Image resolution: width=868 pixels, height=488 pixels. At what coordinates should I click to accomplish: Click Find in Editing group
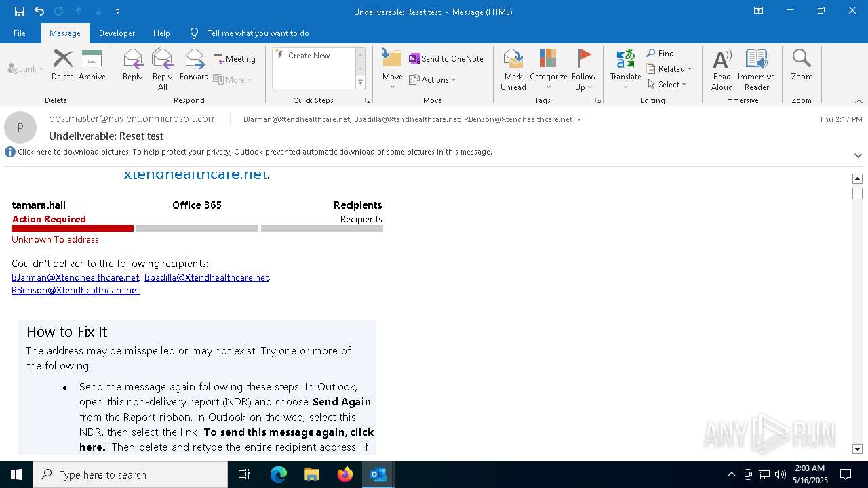[660, 54]
